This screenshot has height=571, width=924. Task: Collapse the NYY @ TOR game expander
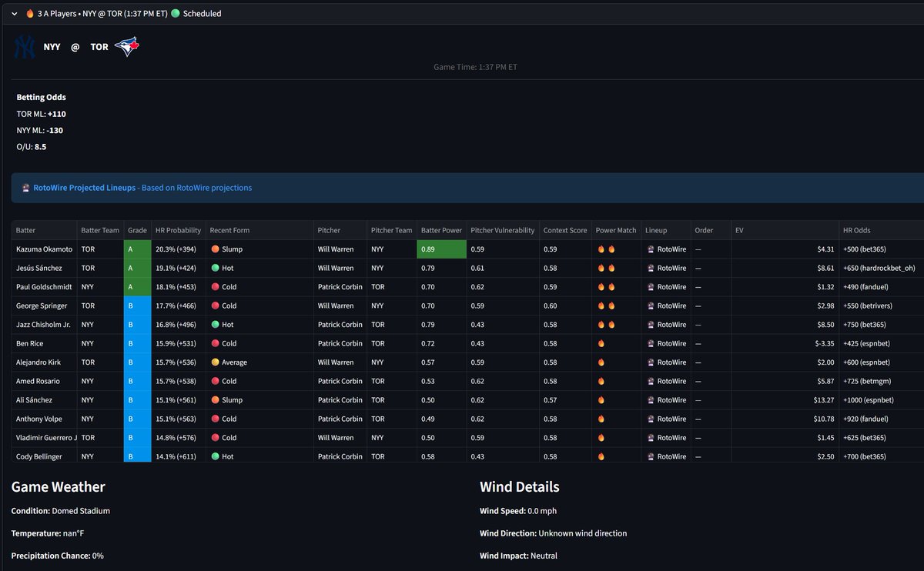(15, 14)
